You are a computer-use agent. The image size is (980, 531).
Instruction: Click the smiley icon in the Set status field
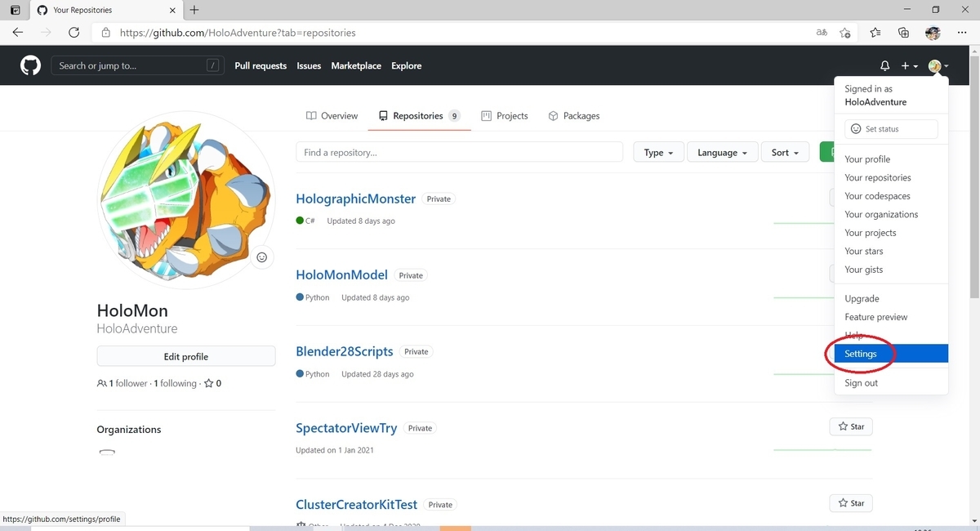(854, 128)
